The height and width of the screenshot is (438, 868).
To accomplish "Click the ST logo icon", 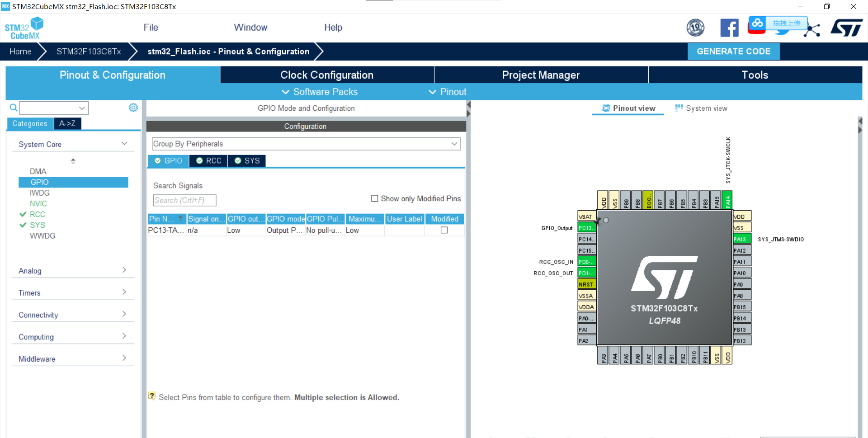I will (846, 28).
